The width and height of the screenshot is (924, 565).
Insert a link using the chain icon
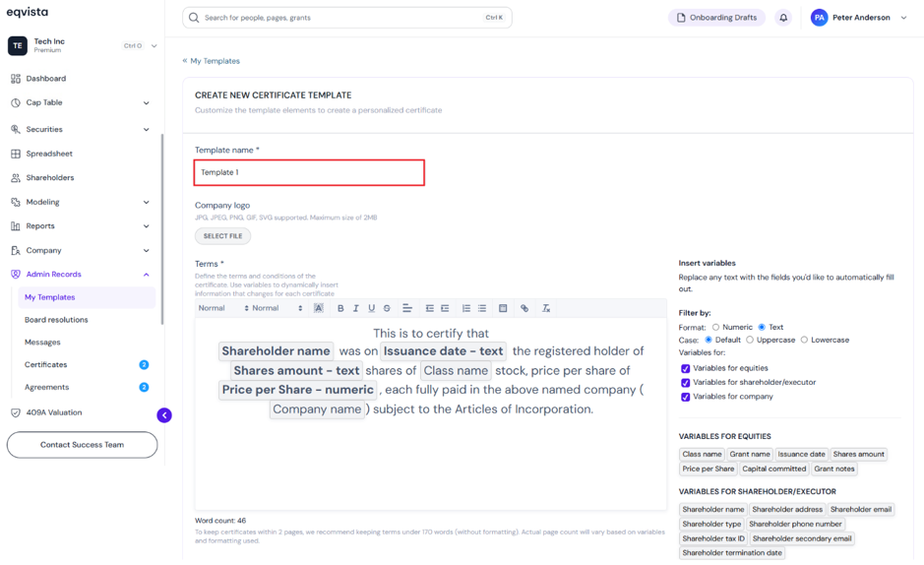coord(524,308)
